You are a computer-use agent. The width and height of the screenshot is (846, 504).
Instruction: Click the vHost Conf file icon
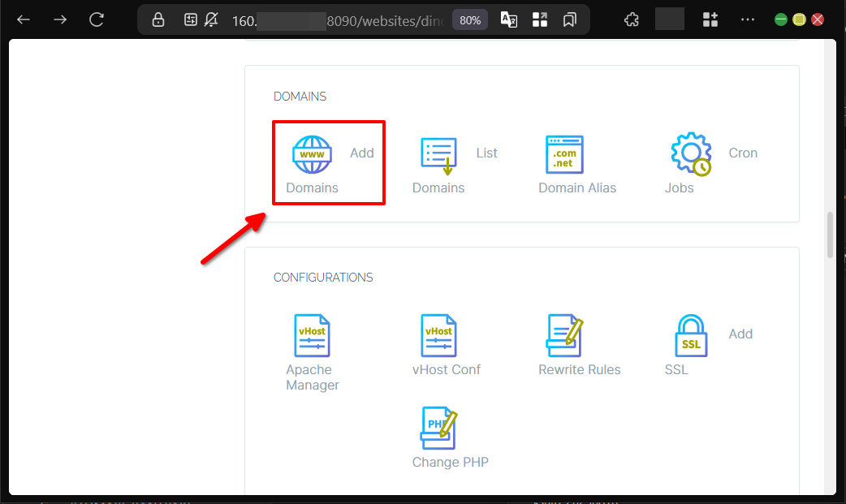[x=438, y=336]
